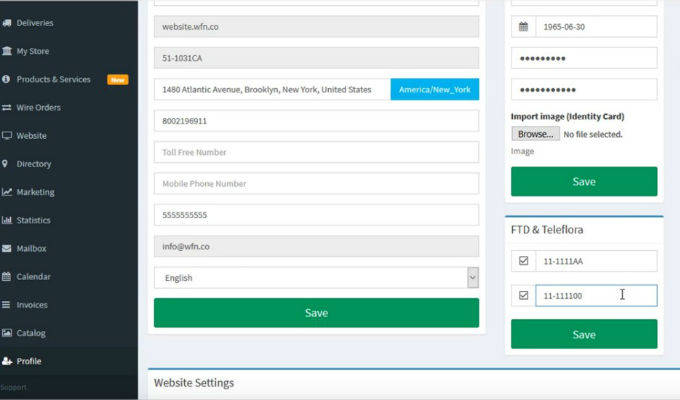Click 'No file selected.' text
The image size is (680, 400).
click(593, 134)
